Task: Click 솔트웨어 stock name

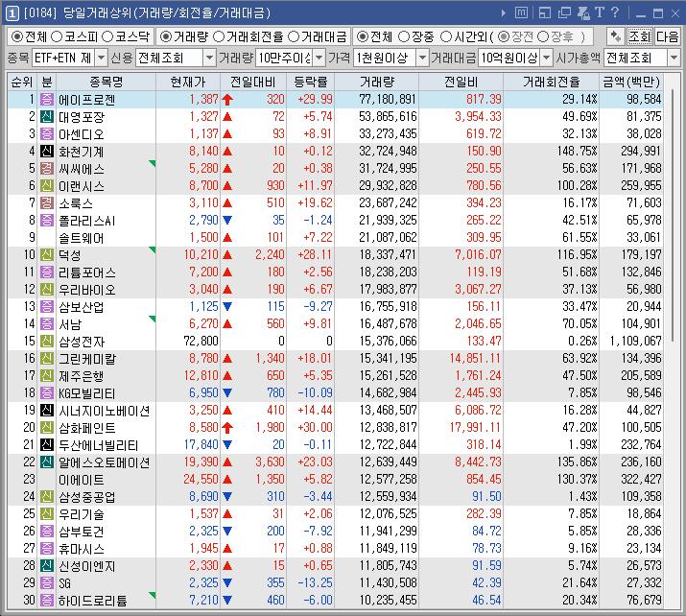Action: pos(82,238)
